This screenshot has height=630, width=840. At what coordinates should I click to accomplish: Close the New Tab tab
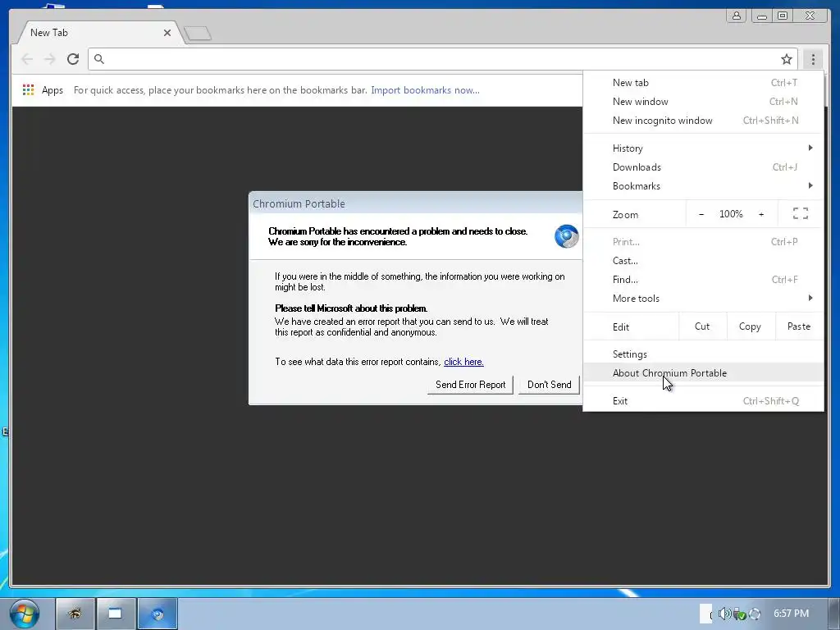pyautogui.click(x=167, y=33)
